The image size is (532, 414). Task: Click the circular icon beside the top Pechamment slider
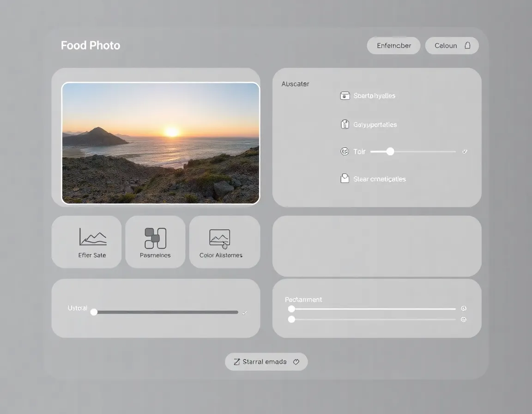(464, 308)
